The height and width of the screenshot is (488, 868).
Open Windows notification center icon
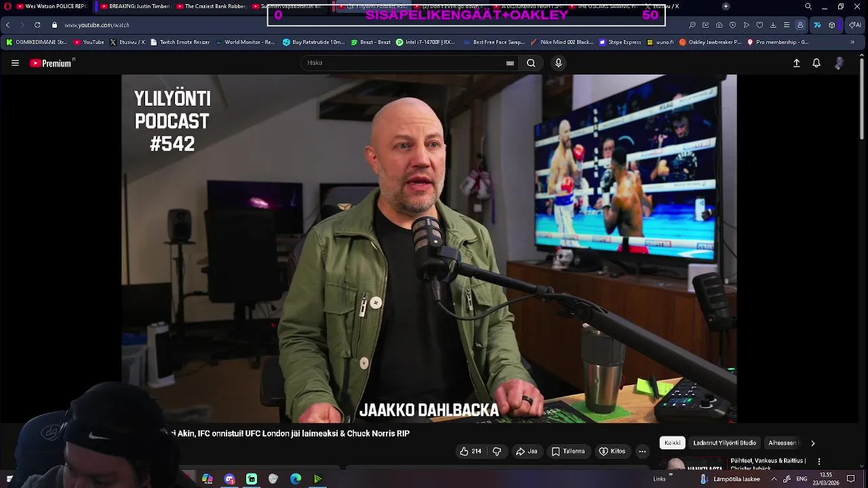[x=851, y=479]
